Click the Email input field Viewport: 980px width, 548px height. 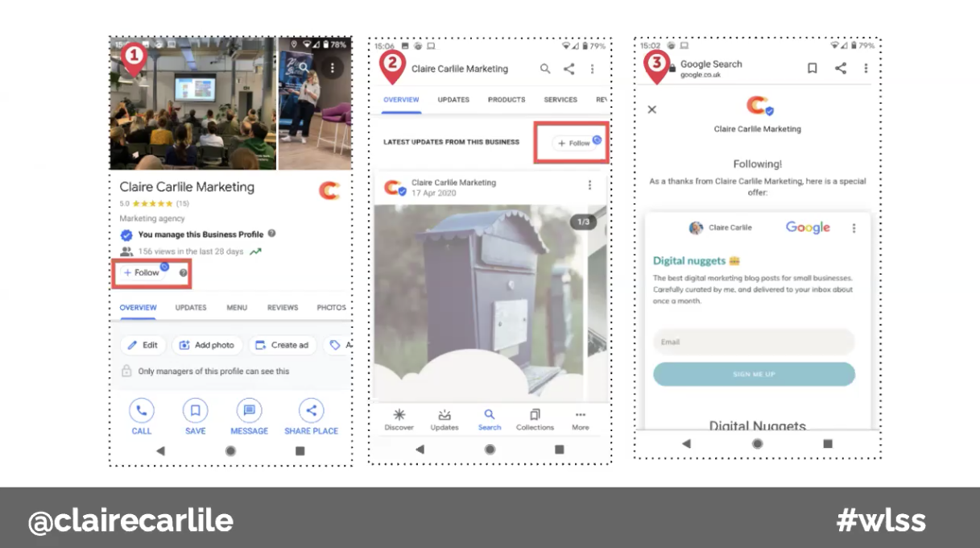coord(753,342)
